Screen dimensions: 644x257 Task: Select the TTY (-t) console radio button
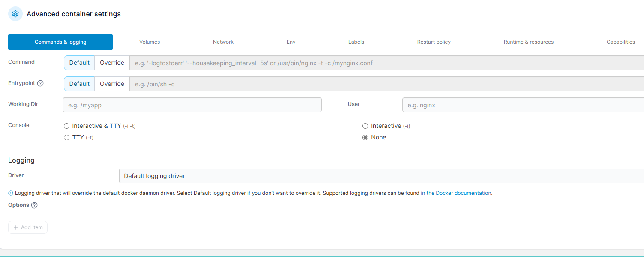[x=66, y=138]
